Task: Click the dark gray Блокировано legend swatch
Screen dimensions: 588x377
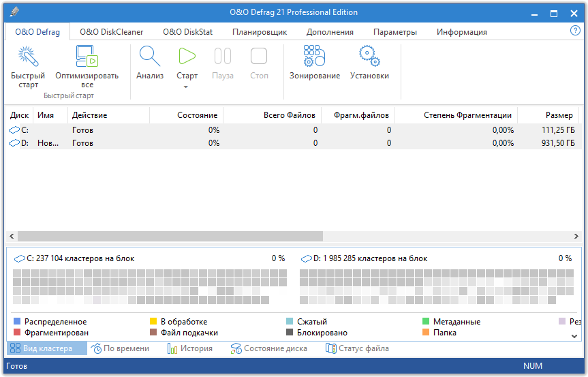Action: click(x=290, y=332)
